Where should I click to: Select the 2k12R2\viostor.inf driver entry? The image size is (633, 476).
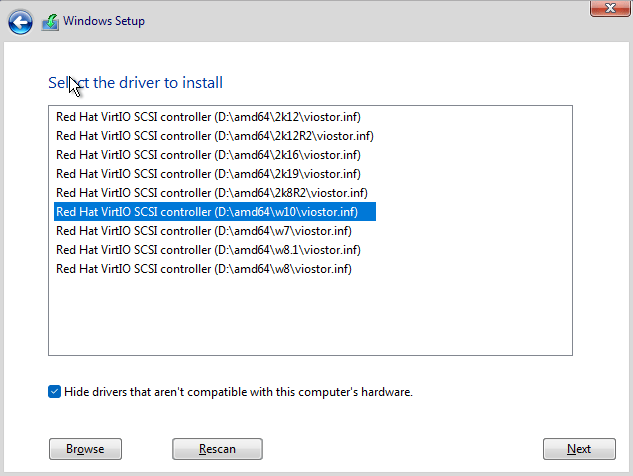214,136
